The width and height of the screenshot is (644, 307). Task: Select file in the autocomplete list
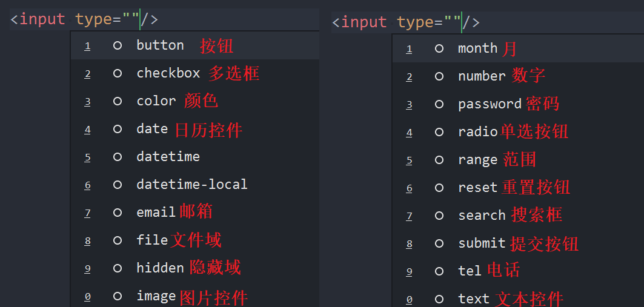coord(195,240)
